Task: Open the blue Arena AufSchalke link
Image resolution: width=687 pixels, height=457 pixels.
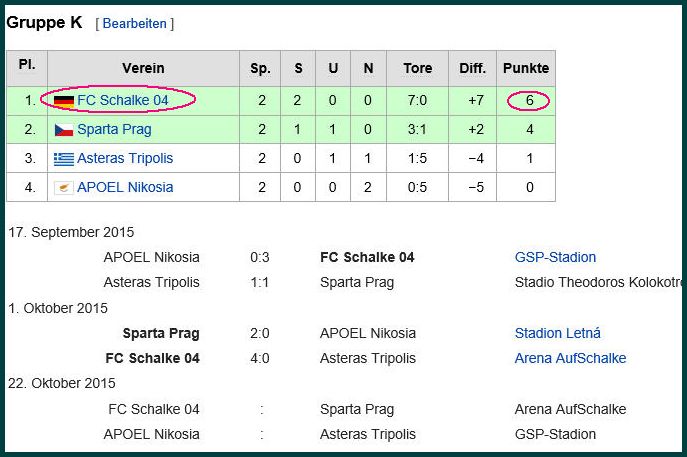Action: [x=570, y=358]
